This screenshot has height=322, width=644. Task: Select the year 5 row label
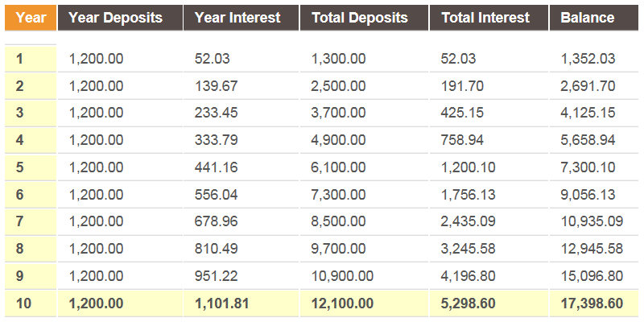[20, 167]
